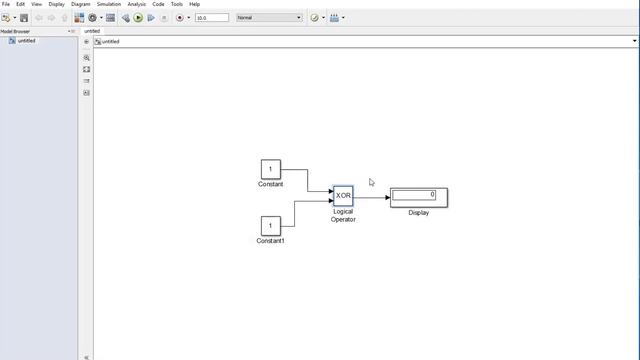640x360 pixels.
Task: Click the Step Back simulation button
Action: click(125, 18)
